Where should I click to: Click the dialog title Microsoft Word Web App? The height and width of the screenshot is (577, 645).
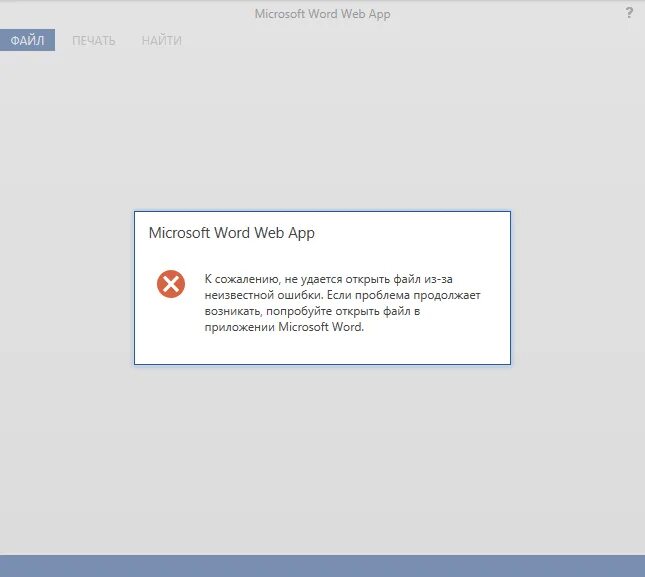(x=232, y=233)
